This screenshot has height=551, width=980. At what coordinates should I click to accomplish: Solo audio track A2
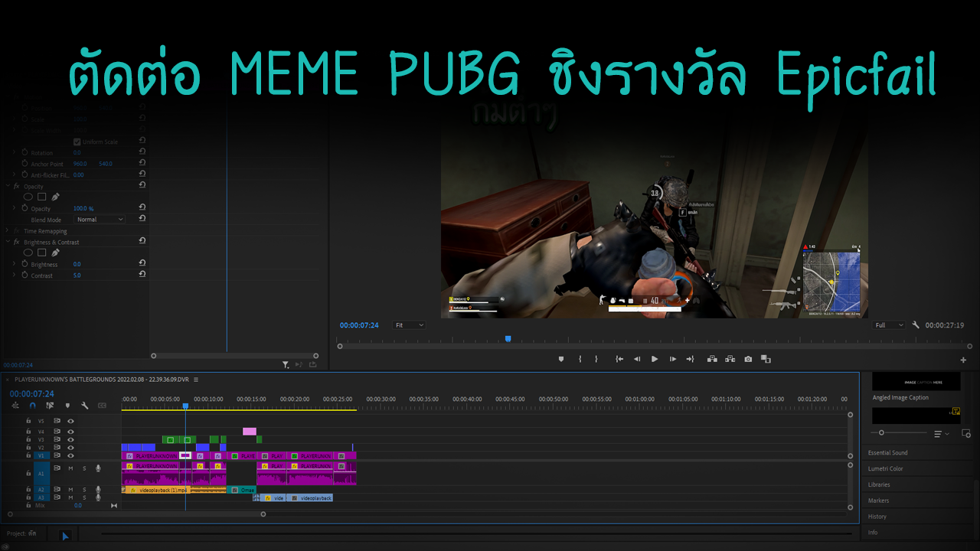coord(84,490)
